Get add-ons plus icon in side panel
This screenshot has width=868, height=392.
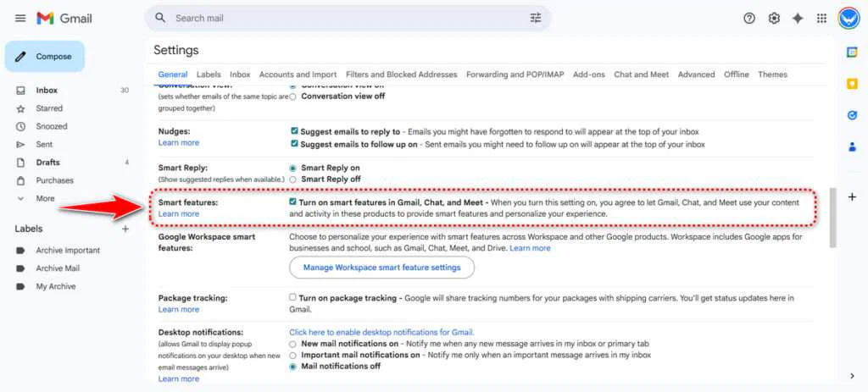click(x=852, y=196)
